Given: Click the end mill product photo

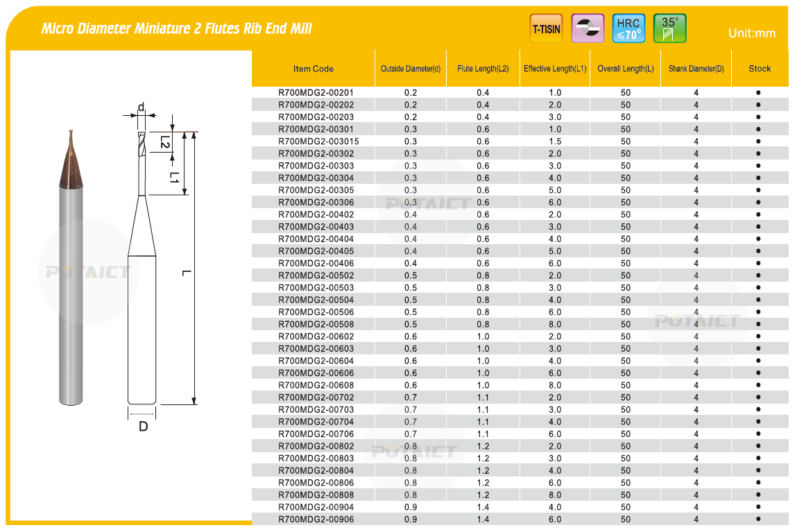Looking at the screenshot, I should [71, 268].
